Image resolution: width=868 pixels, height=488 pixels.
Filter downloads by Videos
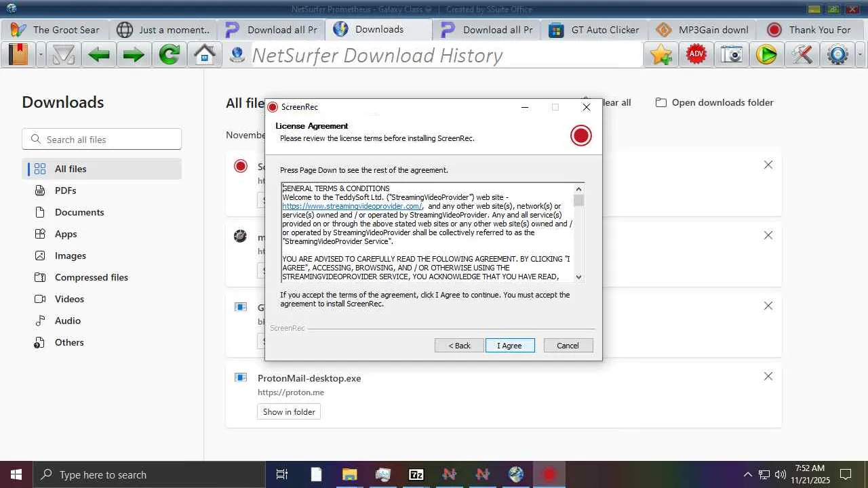tap(102, 299)
